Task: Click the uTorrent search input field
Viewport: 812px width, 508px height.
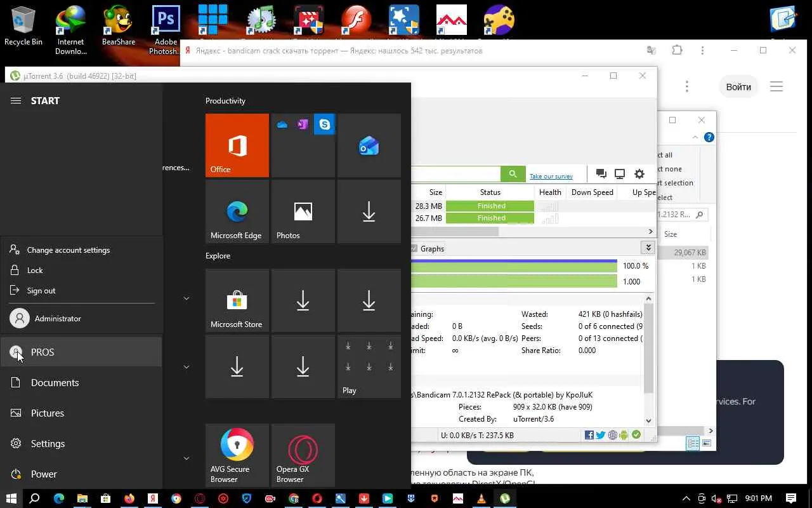Action: point(455,174)
